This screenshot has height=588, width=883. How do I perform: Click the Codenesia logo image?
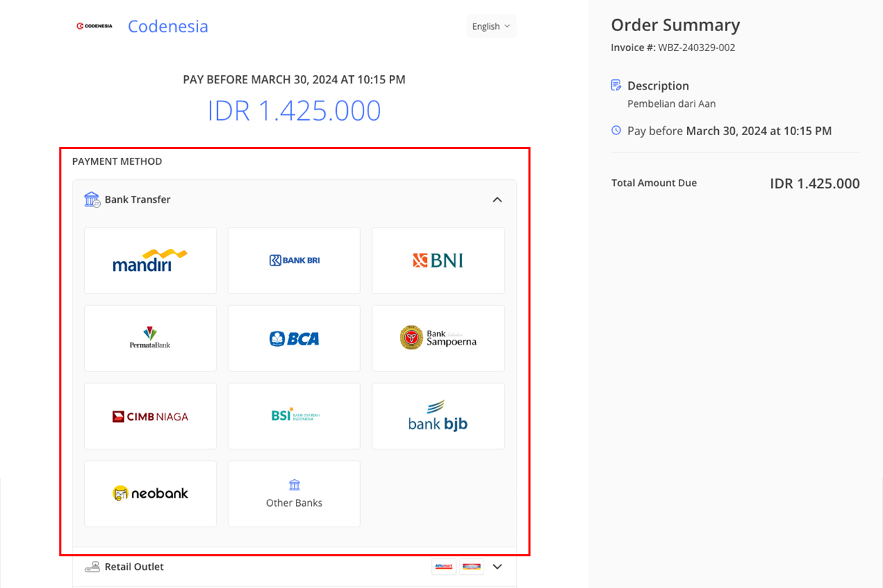pos(95,26)
